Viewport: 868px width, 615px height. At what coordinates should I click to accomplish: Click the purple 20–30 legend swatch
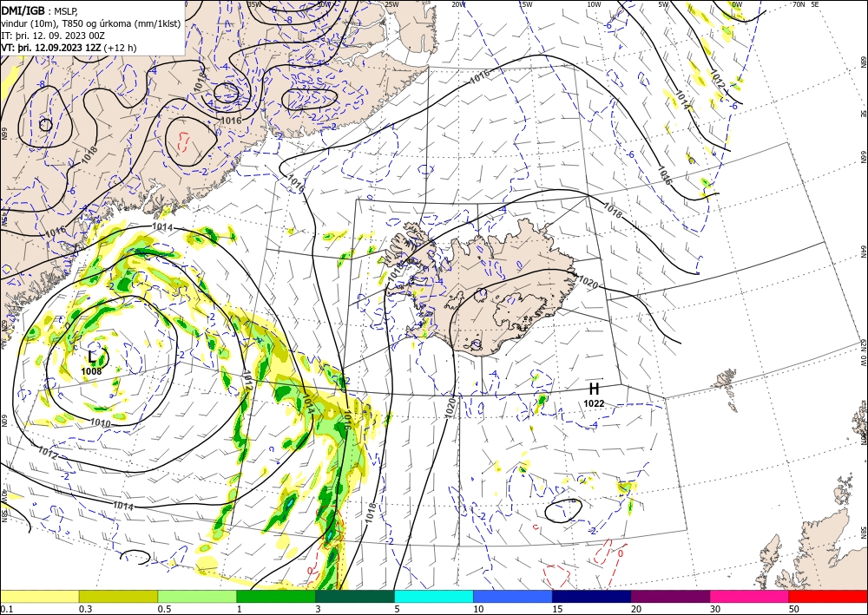(x=670, y=596)
